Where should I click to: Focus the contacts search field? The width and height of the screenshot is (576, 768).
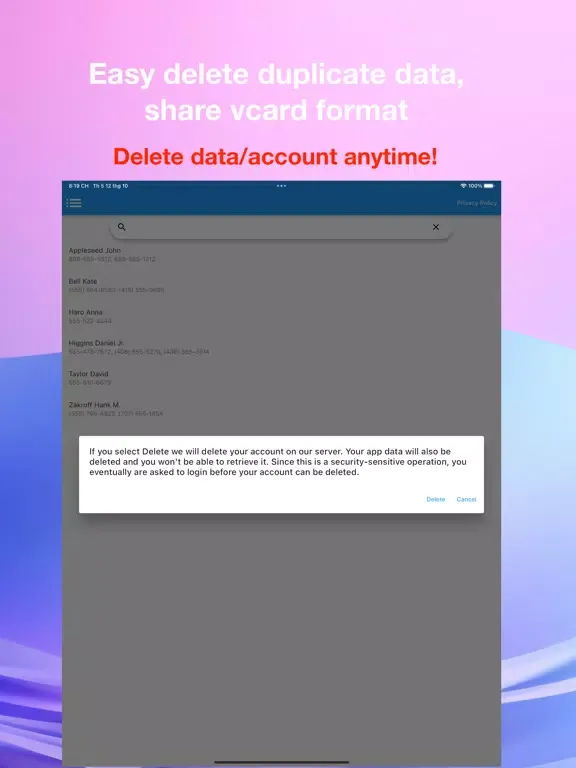point(281,227)
